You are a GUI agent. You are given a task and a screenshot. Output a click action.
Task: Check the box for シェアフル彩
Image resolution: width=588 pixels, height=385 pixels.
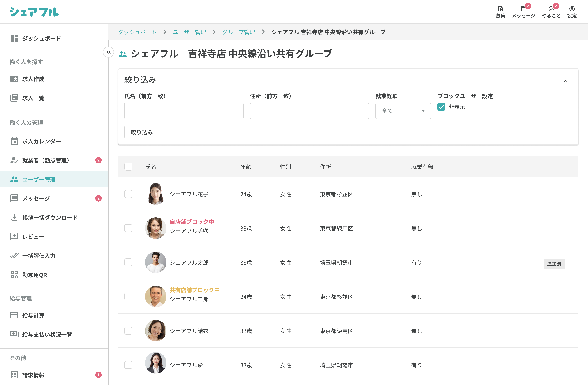(128, 365)
